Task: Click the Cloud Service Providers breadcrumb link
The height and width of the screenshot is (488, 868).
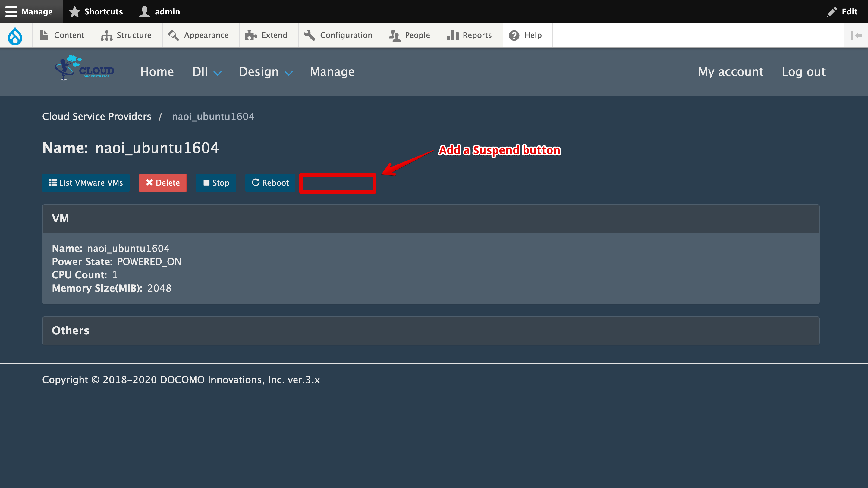Action: point(96,116)
